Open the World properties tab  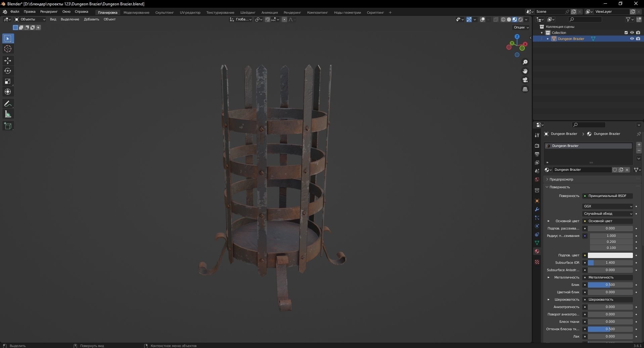point(537,179)
